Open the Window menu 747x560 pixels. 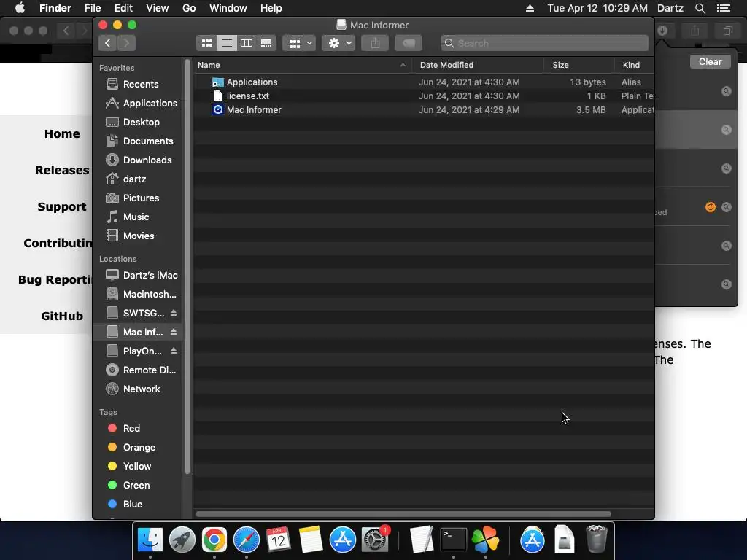tap(228, 8)
